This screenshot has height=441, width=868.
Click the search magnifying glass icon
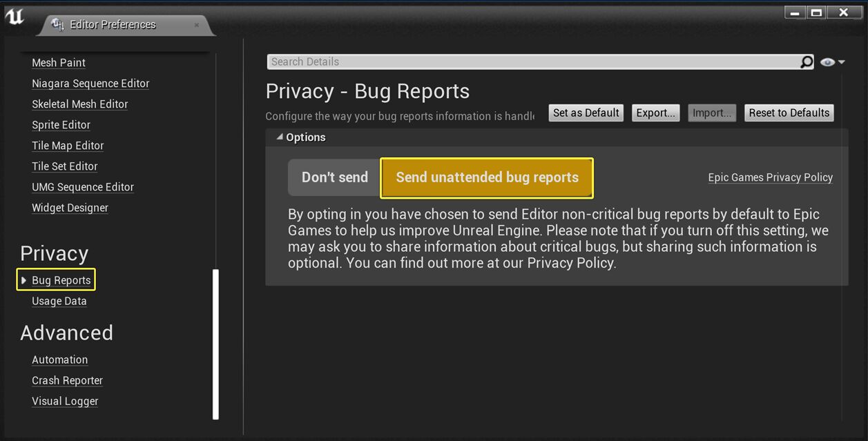coord(805,61)
